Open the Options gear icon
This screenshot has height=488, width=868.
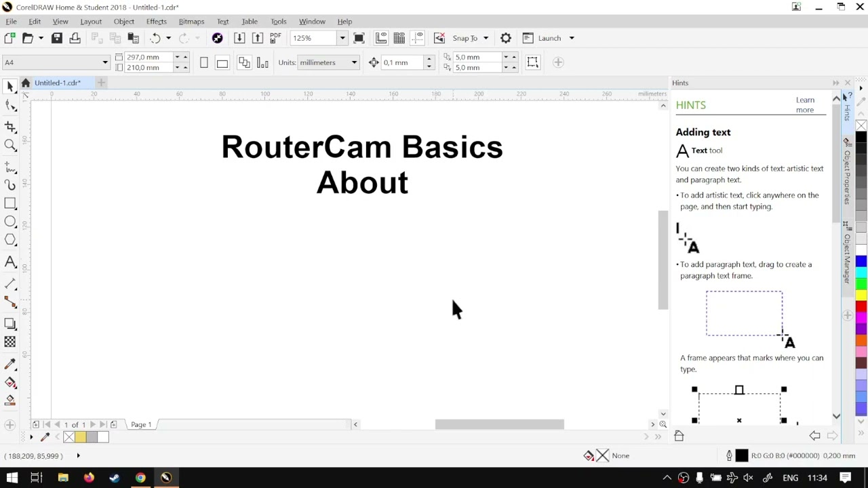[506, 38]
